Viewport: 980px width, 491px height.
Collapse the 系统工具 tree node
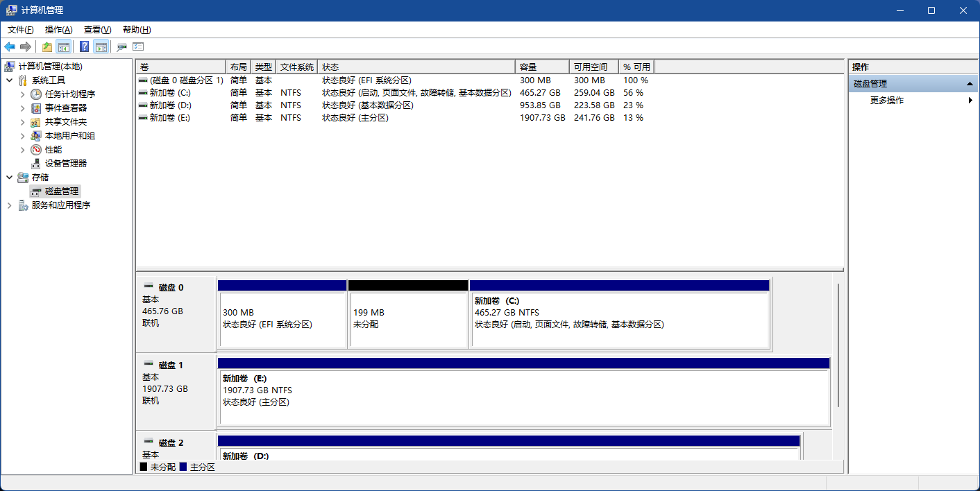pos(9,80)
